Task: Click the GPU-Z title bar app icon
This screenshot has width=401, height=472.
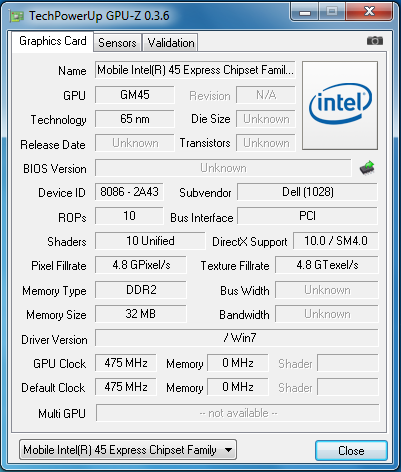Action: 17,16
